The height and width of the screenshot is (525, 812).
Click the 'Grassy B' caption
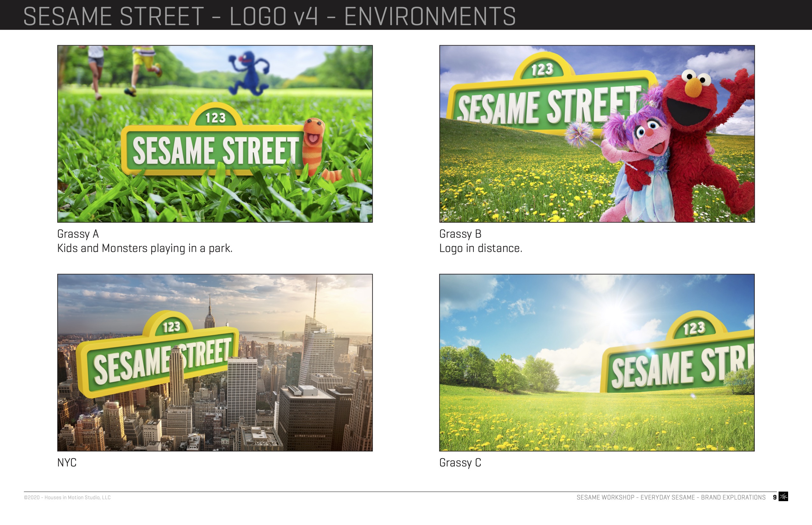[460, 234]
